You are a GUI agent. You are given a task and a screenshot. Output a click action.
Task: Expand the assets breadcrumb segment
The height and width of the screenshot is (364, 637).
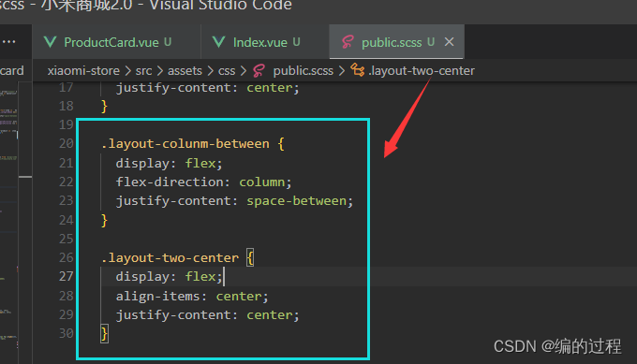tap(185, 70)
